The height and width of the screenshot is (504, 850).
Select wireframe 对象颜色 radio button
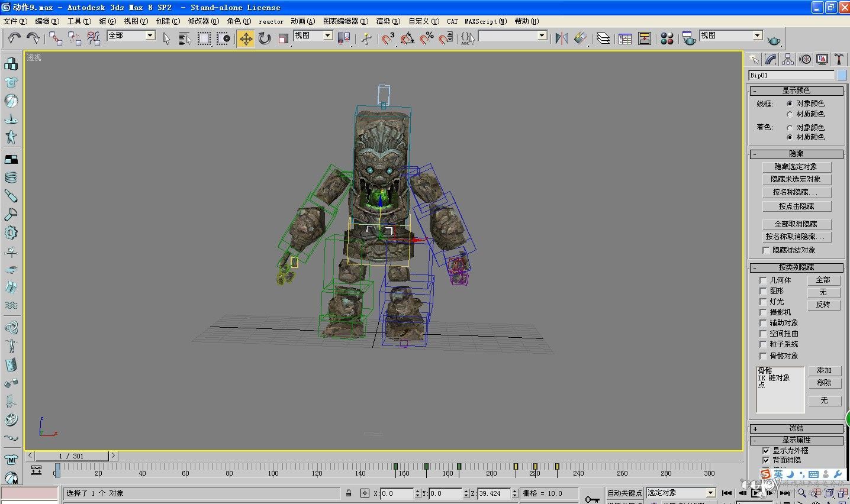pyautogui.click(x=790, y=104)
